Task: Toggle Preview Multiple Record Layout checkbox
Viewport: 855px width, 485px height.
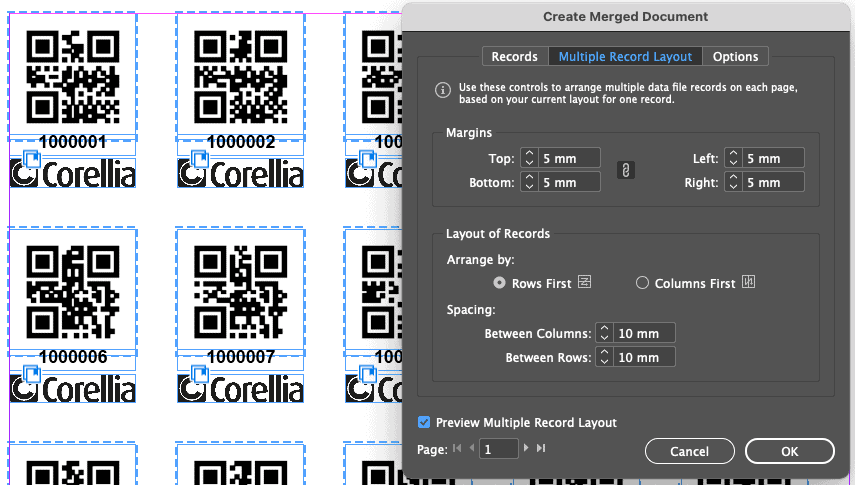Action: pos(424,422)
